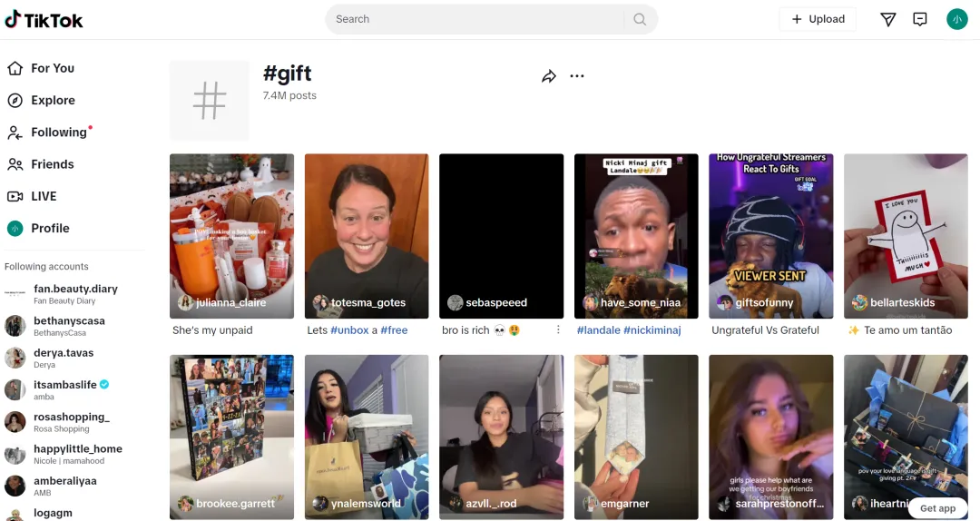The image size is (980, 521).
Task: Click fan.beauty.diary account avatar
Action: pyautogui.click(x=15, y=293)
